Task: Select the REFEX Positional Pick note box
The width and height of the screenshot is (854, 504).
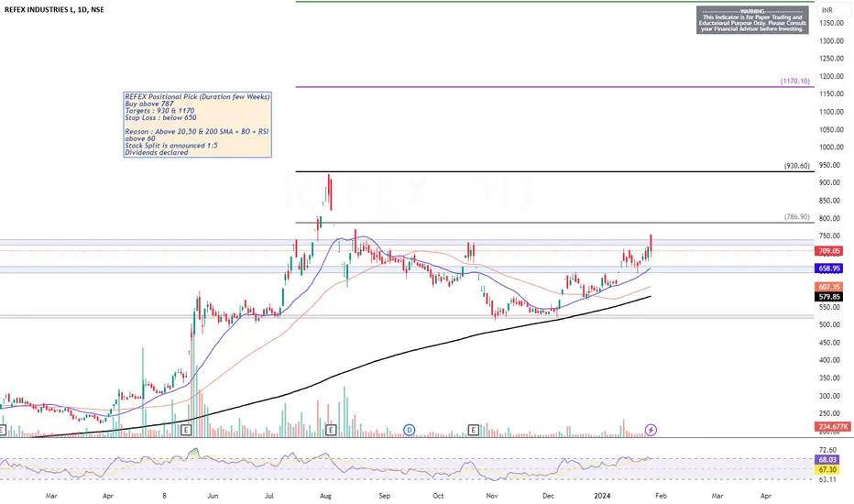Action: pyautogui.click(x=197, y=125)
